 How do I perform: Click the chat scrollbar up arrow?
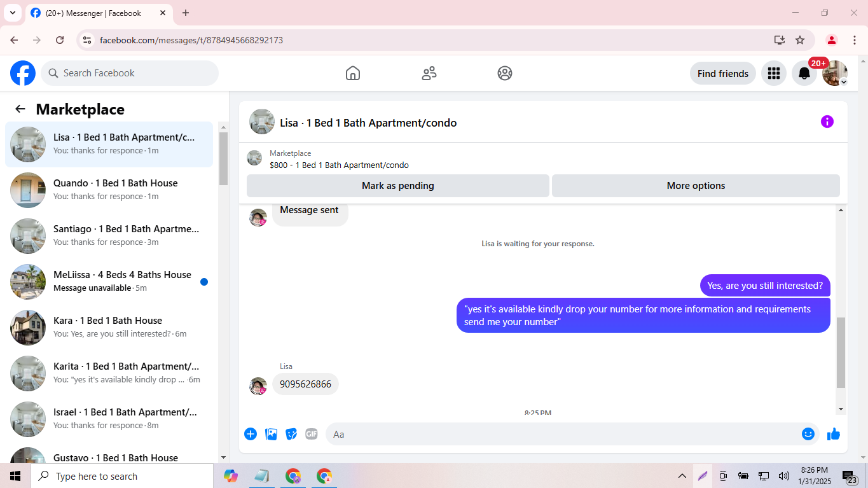point(841,211)
